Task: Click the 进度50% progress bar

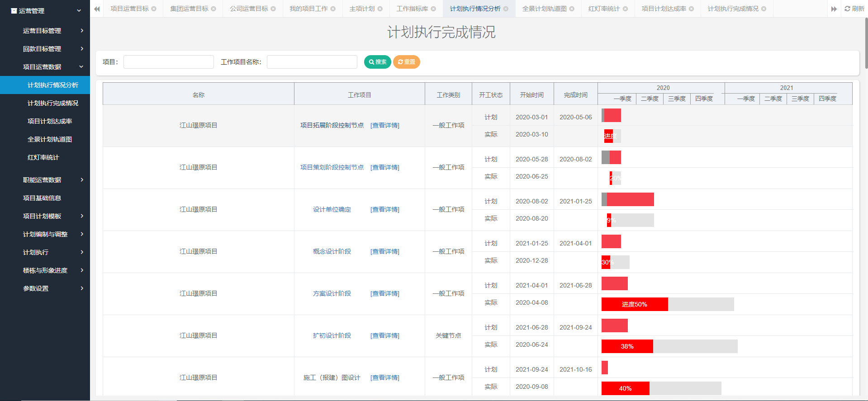Action: click(x=634, y=304)
